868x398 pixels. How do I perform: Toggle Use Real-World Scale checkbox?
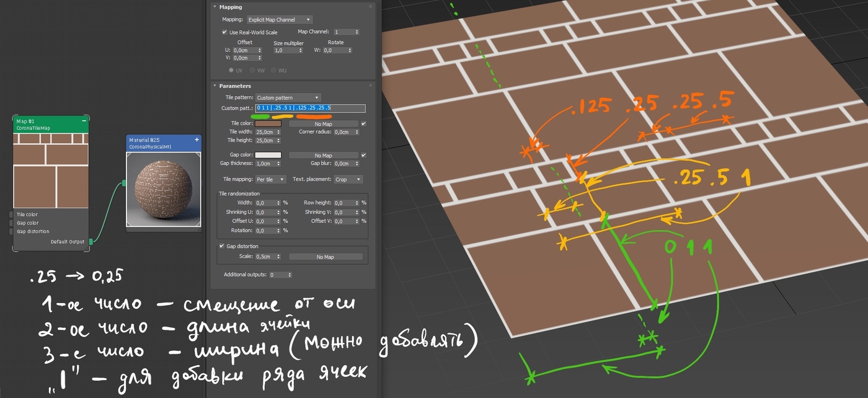click(x=225, y=32)
